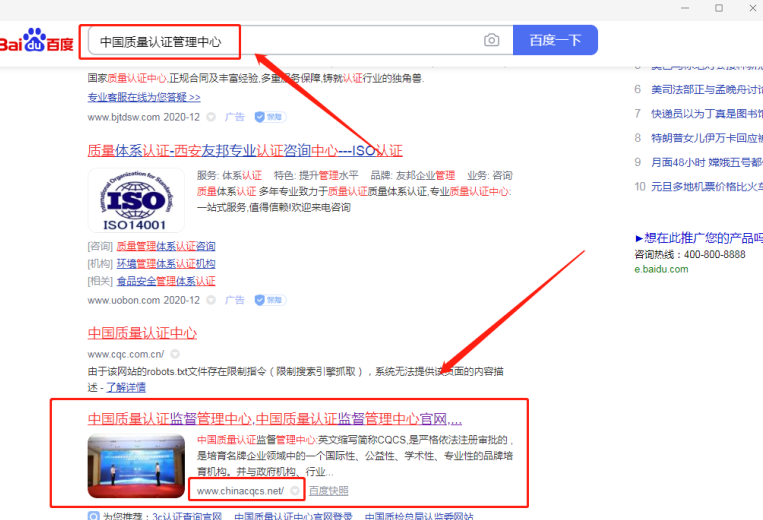The width and height of the screenshot is (763, 520).
Task: Expand dropdown icon beside www.uobon.com
Action: pos(211,300)
